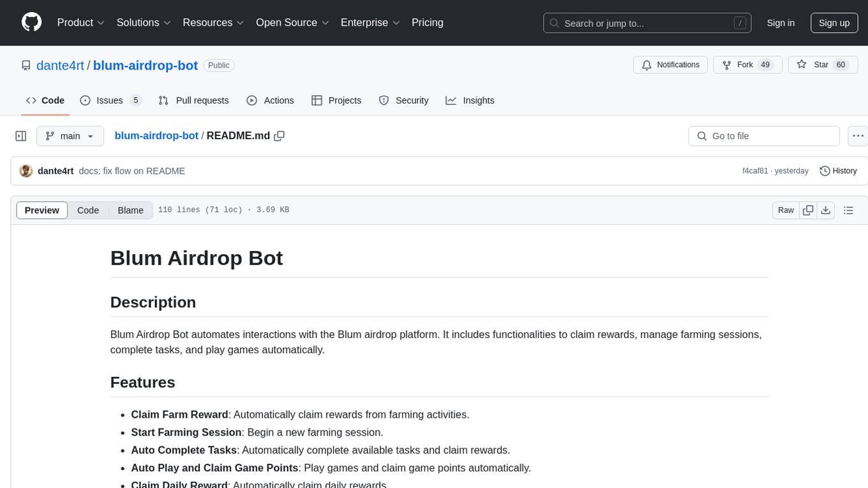The image size is (868, 488).
Task: Click the Sign in link
Action: (781, 23)
